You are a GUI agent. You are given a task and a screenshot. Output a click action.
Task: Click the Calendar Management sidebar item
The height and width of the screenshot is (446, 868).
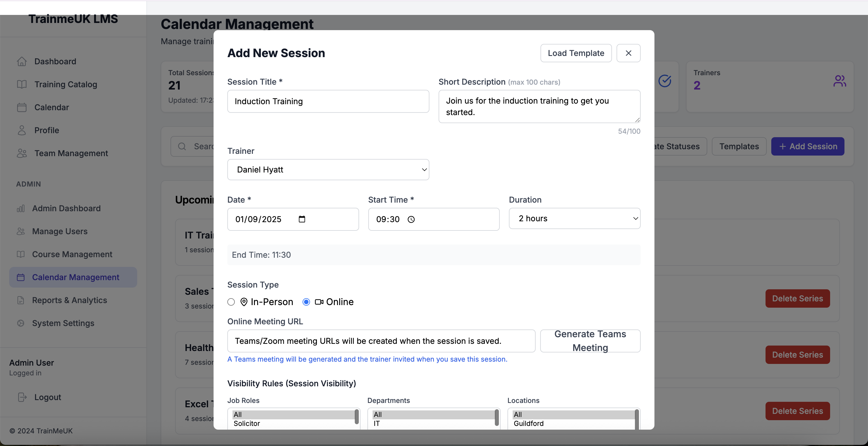pos(73,277)
